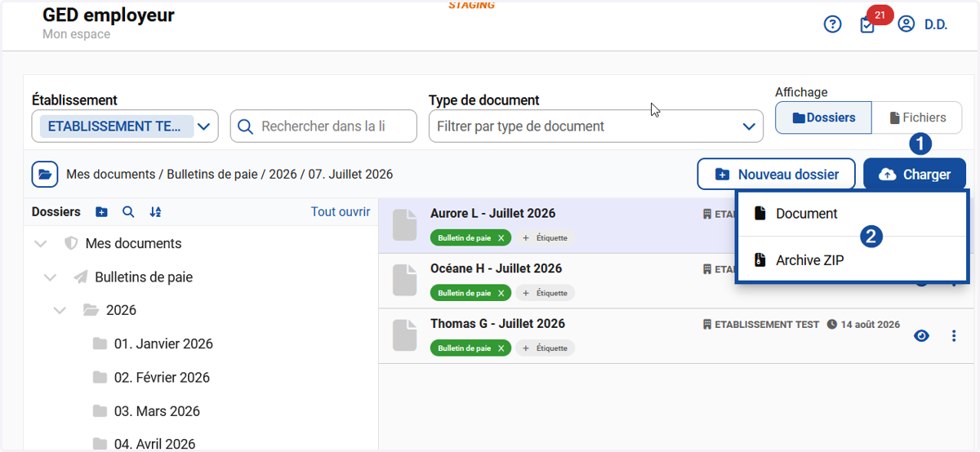Choose Document in the Charger menu
This screenshot has height=452, width=980.
pos(853,214)
